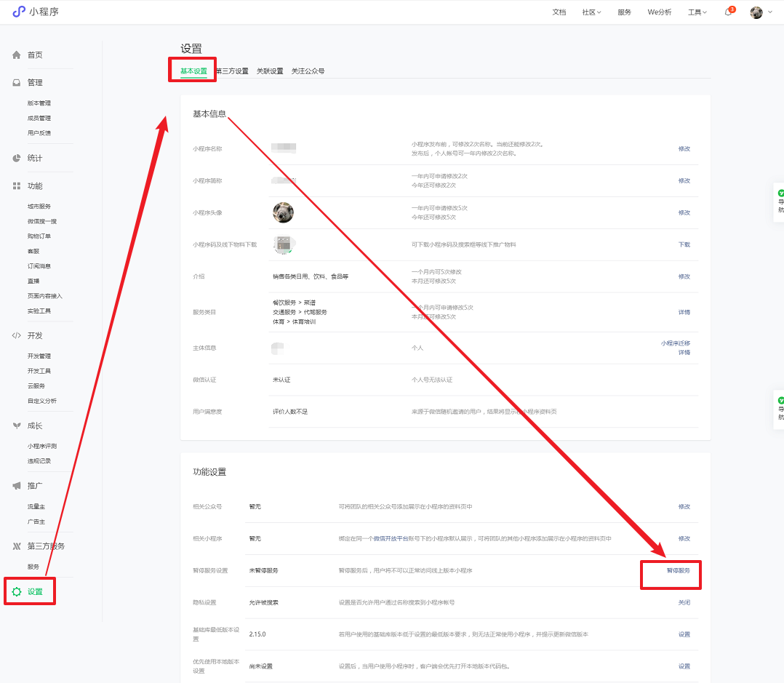The width and height of the screenshot is (784, 683).
Task: Click the 小程序头像 avatar thumbnail
Action: coord(283,212)
